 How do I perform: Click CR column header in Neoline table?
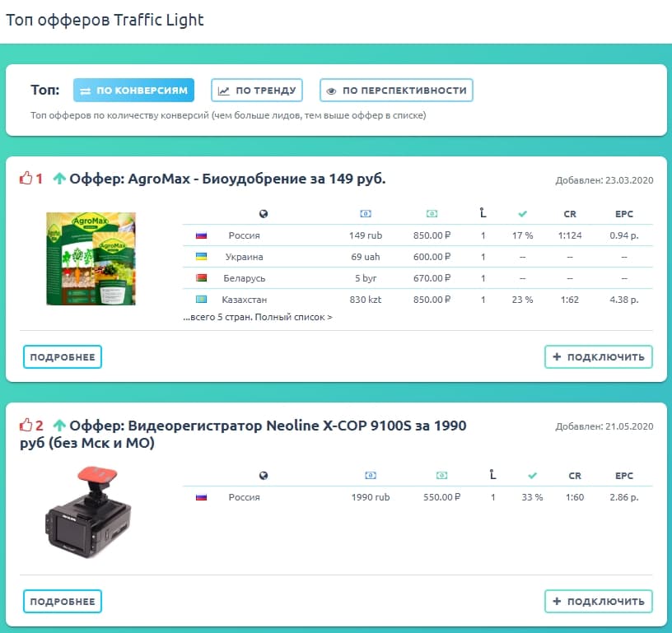(x=575, y=476)
